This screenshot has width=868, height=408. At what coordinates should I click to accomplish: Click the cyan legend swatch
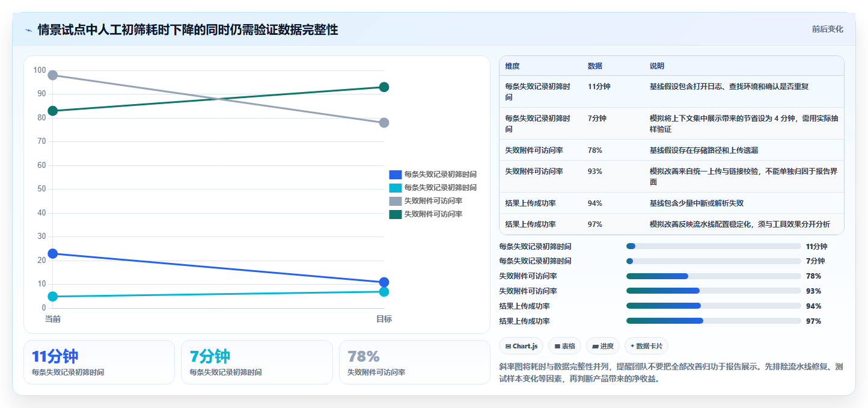[395, 188]
